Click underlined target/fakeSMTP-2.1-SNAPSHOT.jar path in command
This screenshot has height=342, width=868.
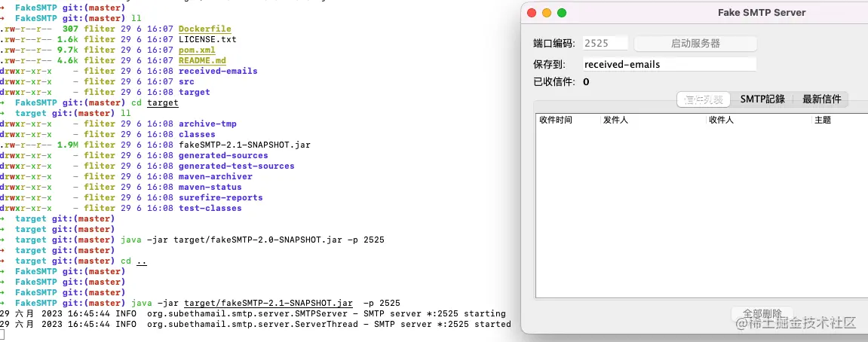tap(268, 303)
